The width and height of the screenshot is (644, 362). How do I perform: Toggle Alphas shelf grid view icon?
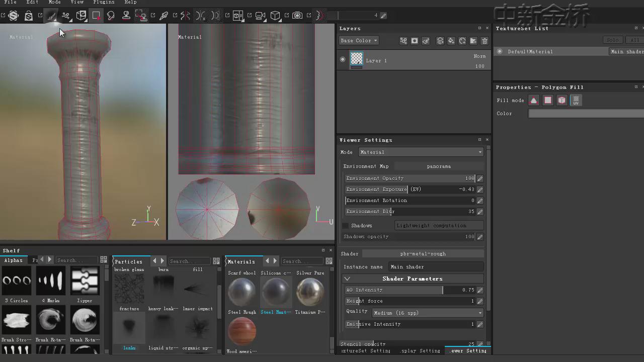[104, 260]
